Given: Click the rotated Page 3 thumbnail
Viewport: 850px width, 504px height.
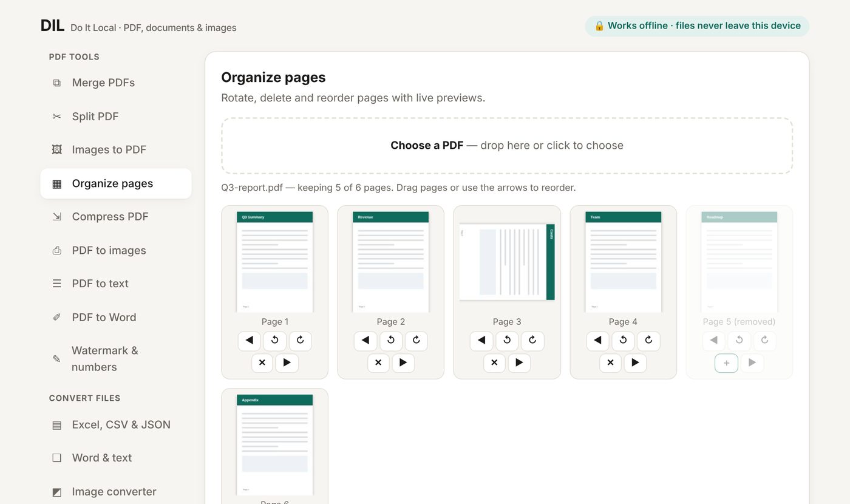Looking at the screenshot, I should 507,262.
